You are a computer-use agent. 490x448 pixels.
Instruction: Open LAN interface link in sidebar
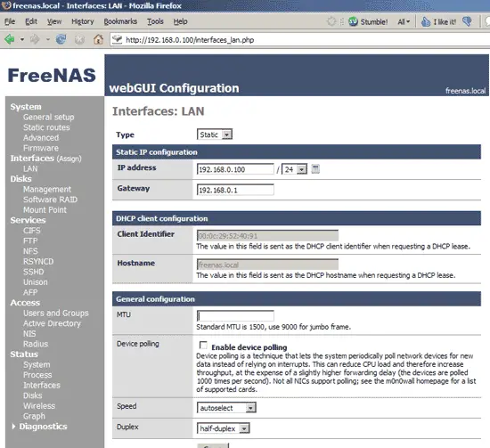tap(30, 168)
